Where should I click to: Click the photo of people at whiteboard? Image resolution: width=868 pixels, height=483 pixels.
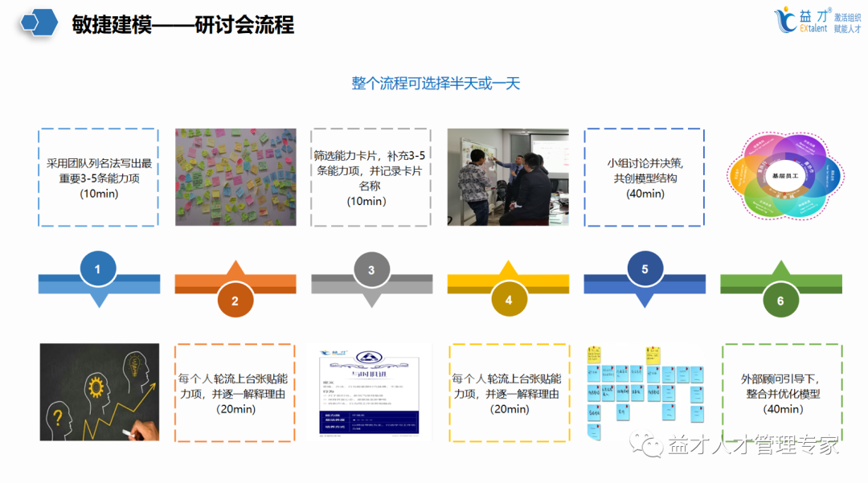tap(508, 177)
